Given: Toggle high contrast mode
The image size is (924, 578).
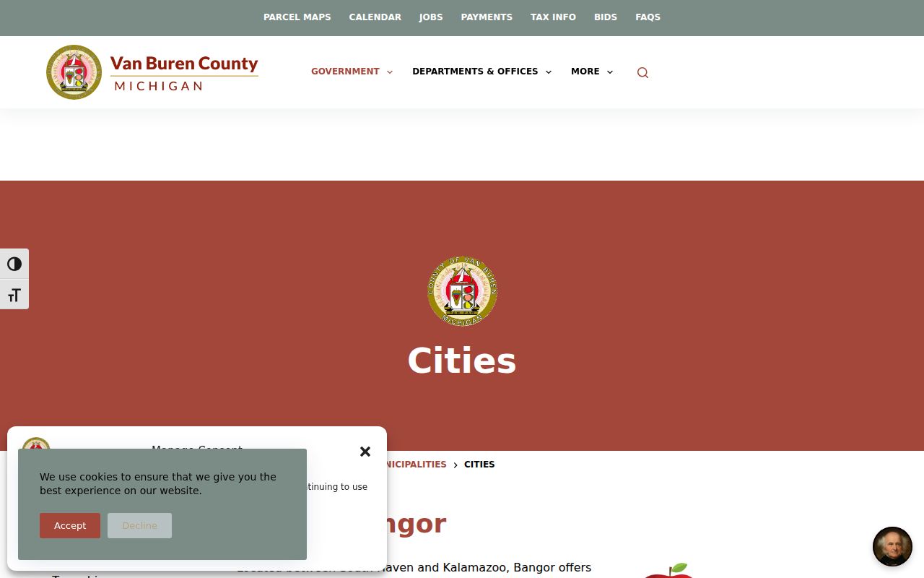Looking at the screenshot, I should click(14, 264).
